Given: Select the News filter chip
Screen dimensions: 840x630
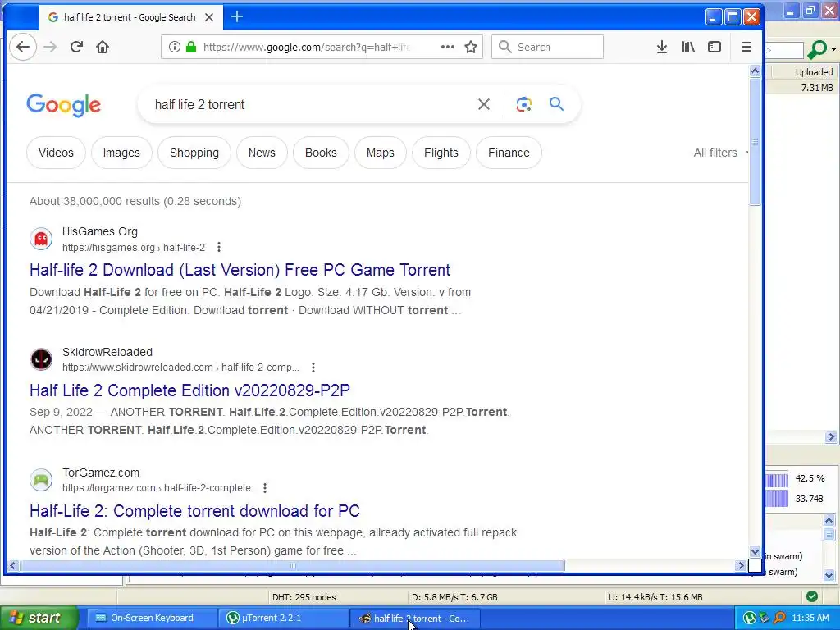Looking at the screenshot, I should (262, 153).
